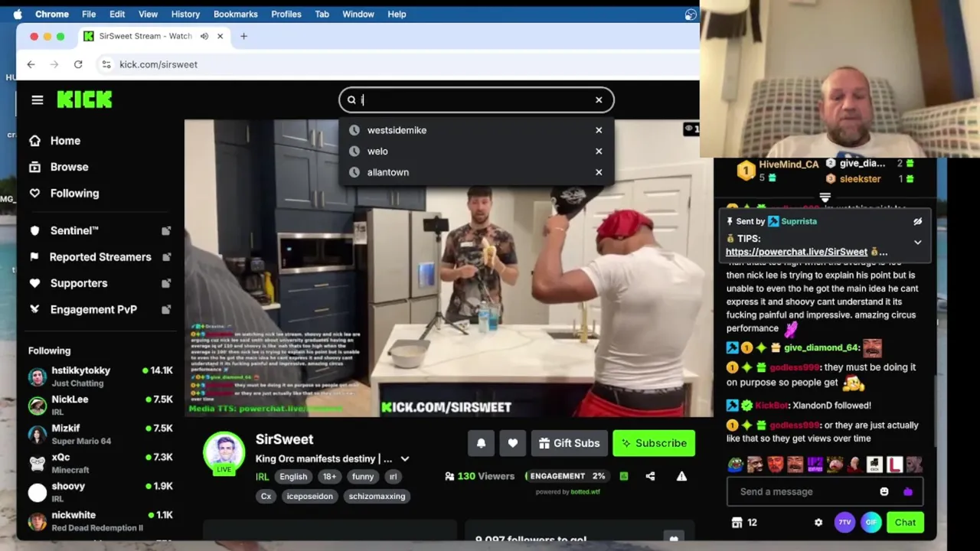Open chat settings gear
Image resolution: width=980 pixels, height=551 pixels.
point(818,523)
